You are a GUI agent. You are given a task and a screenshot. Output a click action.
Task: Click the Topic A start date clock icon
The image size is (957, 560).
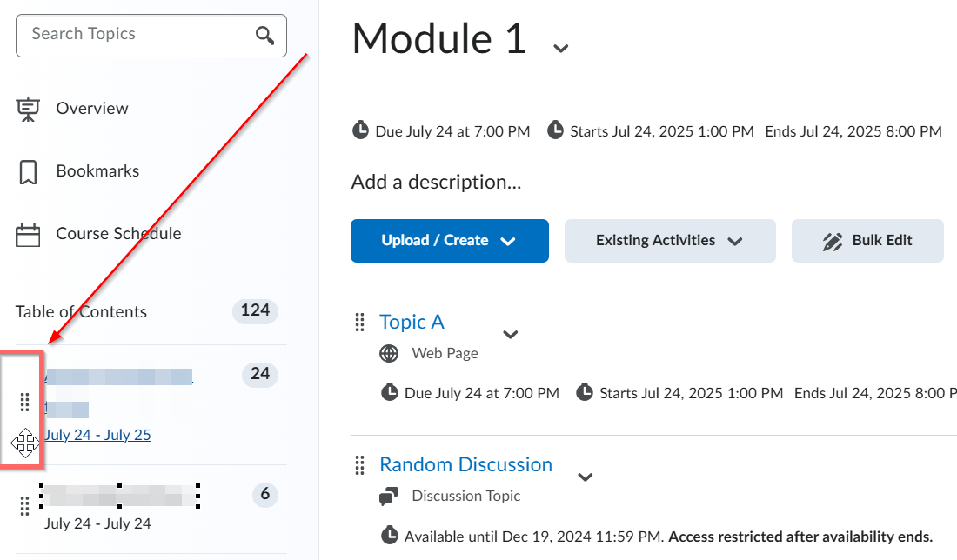click(585, 391)
